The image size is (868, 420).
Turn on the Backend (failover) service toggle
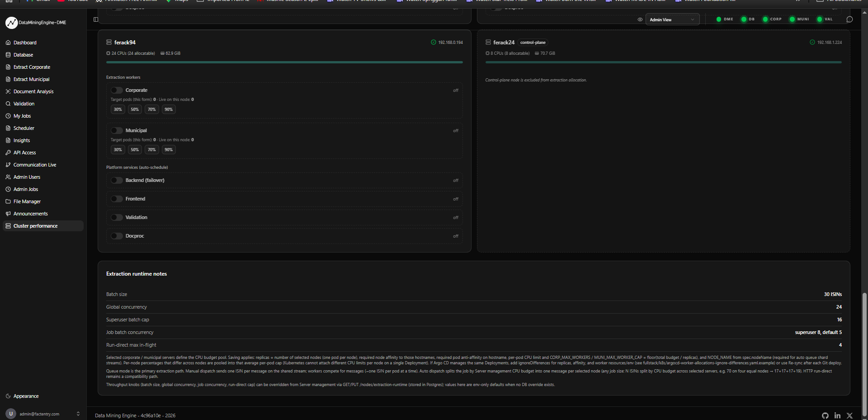click(x=117, y=181)
